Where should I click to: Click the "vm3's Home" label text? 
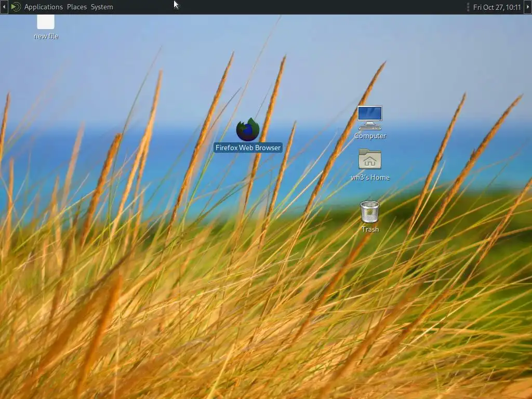pos(370,178)
